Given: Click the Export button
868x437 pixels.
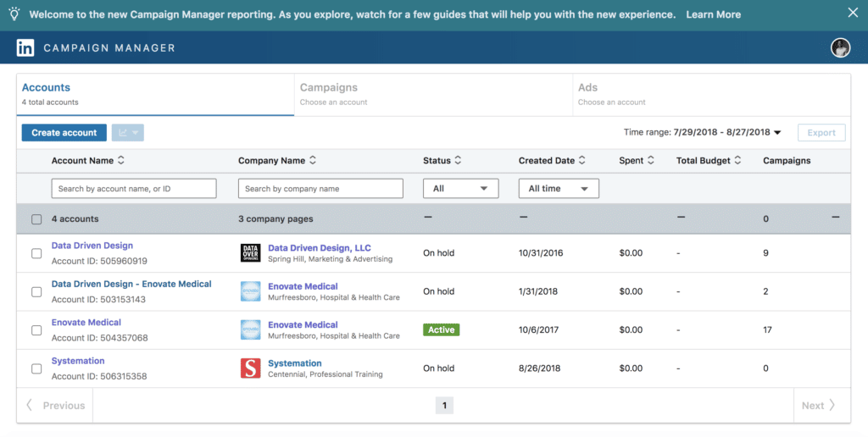Looking at the screenshot, I should (821, 133).
